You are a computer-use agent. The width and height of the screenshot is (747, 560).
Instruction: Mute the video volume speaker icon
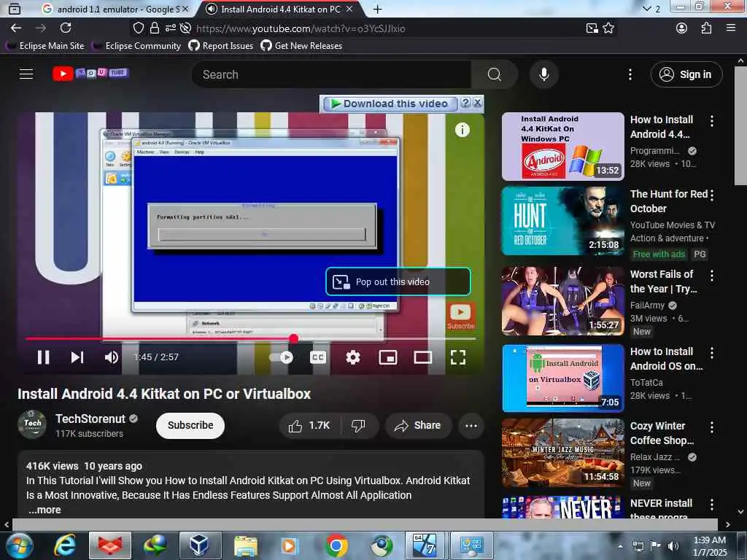(x=112, y=357)
